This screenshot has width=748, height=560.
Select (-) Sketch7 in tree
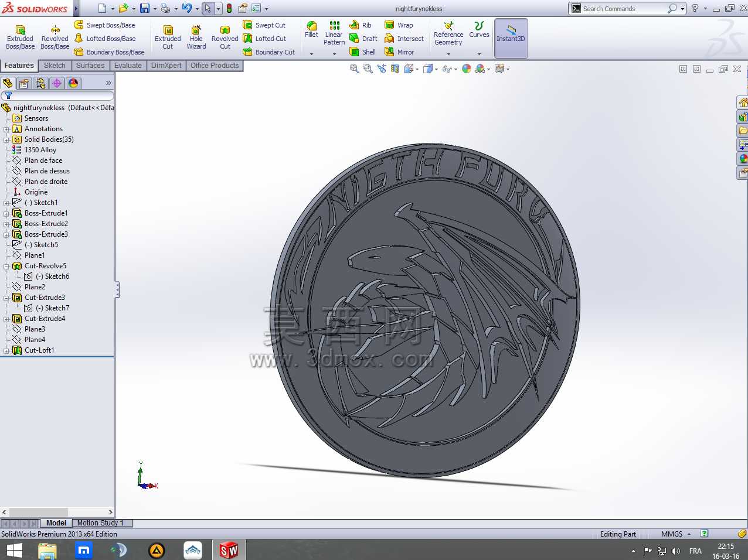[52, 308]
